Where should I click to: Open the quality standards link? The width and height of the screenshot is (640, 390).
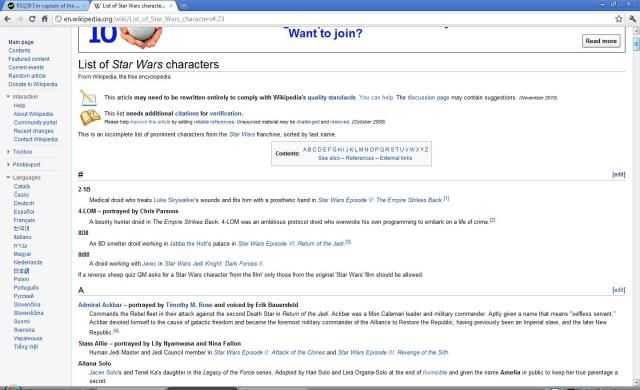[331, 98]
